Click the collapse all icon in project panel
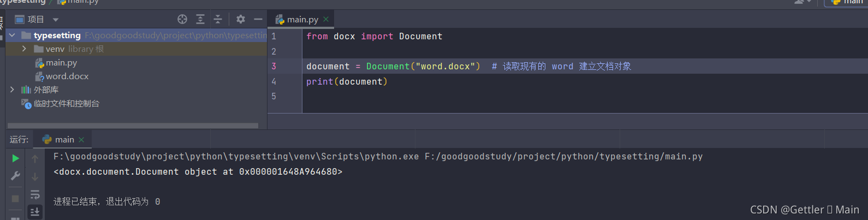The width and height of the screenshot is (868, 220). [x=218, y=19]
